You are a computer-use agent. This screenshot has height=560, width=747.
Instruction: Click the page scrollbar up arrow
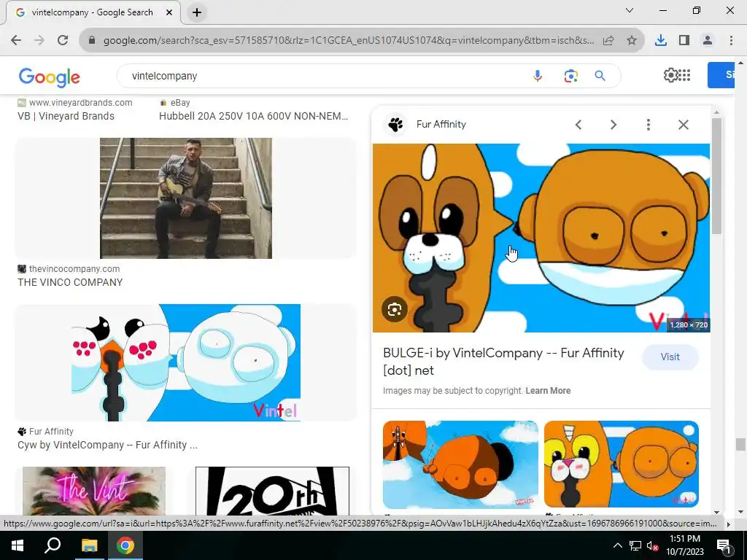[x=740, y=63]
